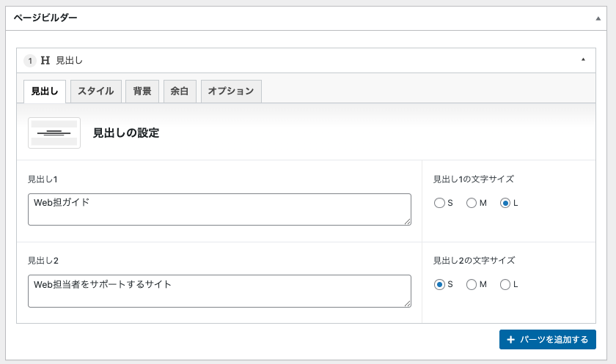Click the 見出し1 text field
This screenshot has width=616, height=364.
click(x=219, y=209)
